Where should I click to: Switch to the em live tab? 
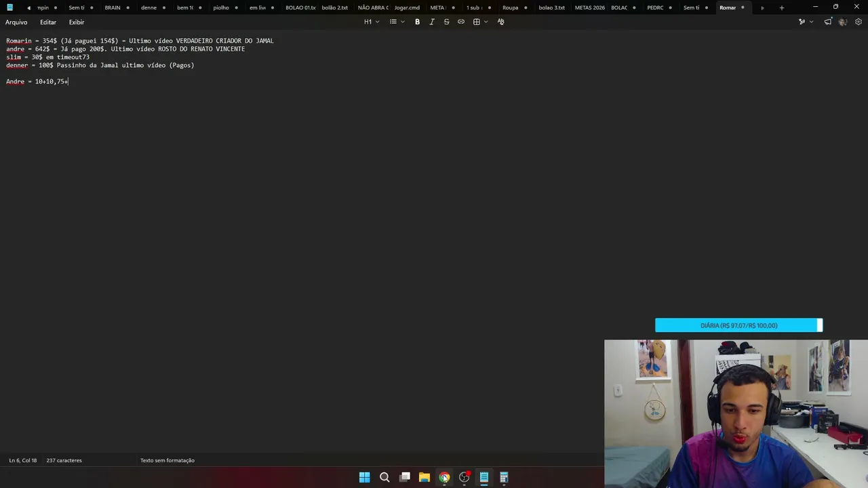tap(258, 7)
